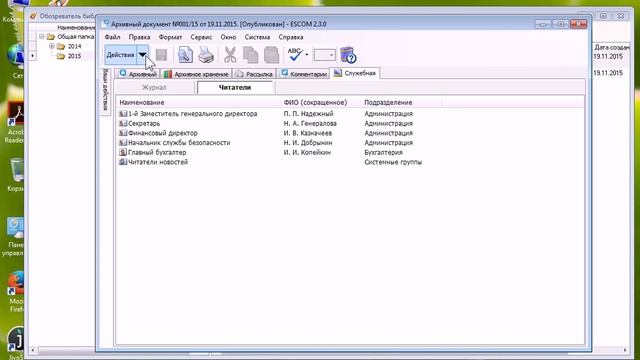Image resolution: width=640 pixels, height=360 pixels.
Task: Click icon beside Секретарь row
Action: point(123,123)
